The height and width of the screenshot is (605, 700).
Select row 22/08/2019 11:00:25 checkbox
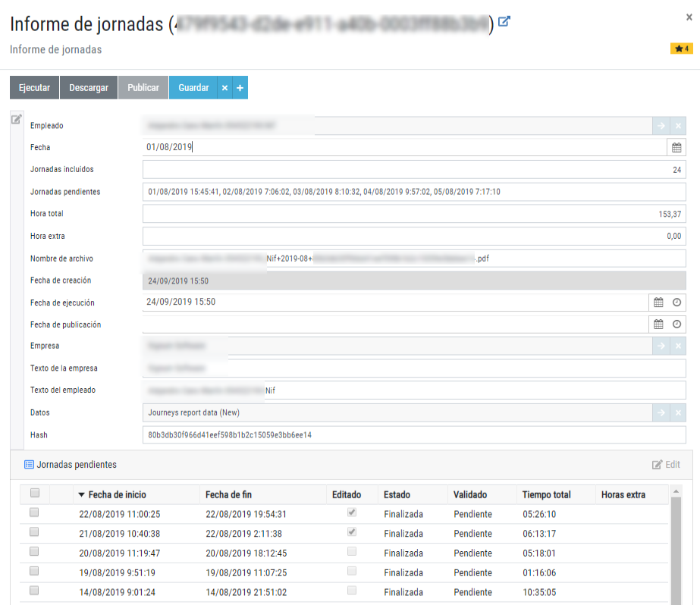pos(34,513)
